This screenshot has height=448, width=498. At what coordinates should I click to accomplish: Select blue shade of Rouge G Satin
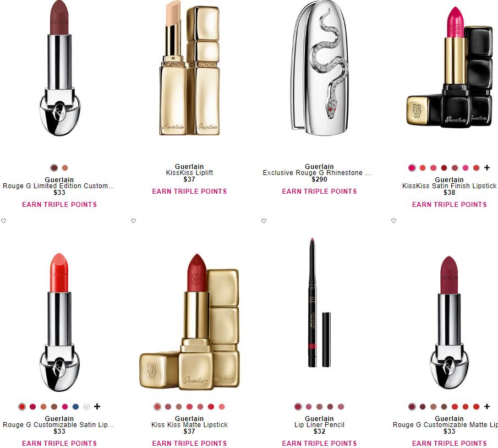(x=75, y=406)
